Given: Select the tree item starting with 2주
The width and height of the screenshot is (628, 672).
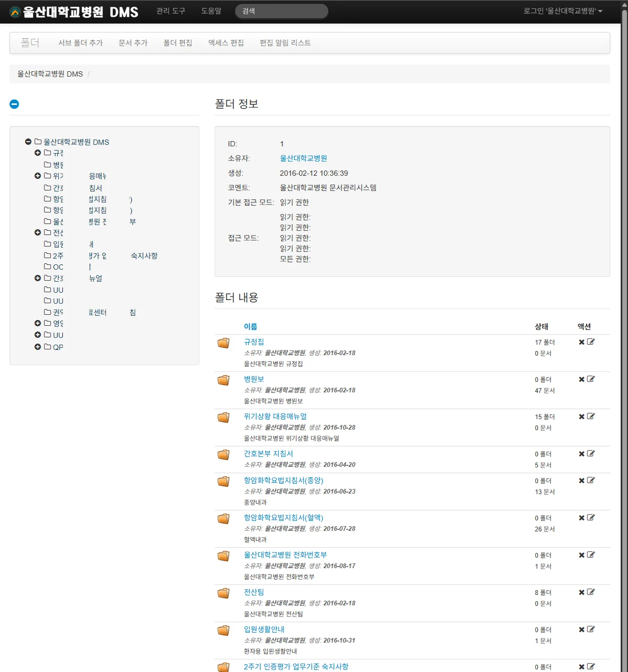Looking at the screenshot, I should point(58,256).
